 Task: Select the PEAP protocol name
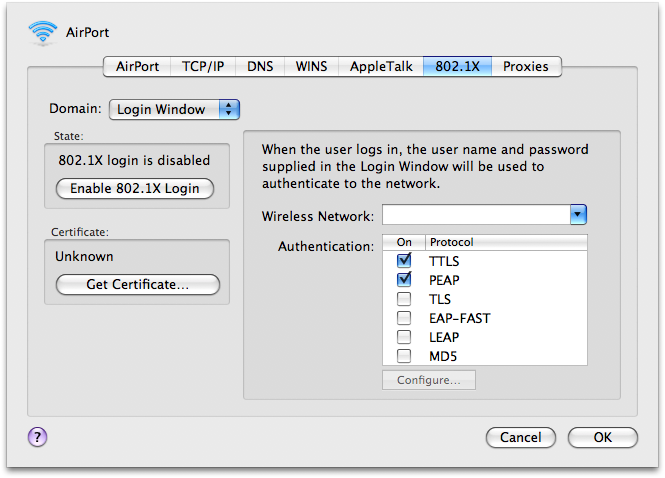point(444,280)
